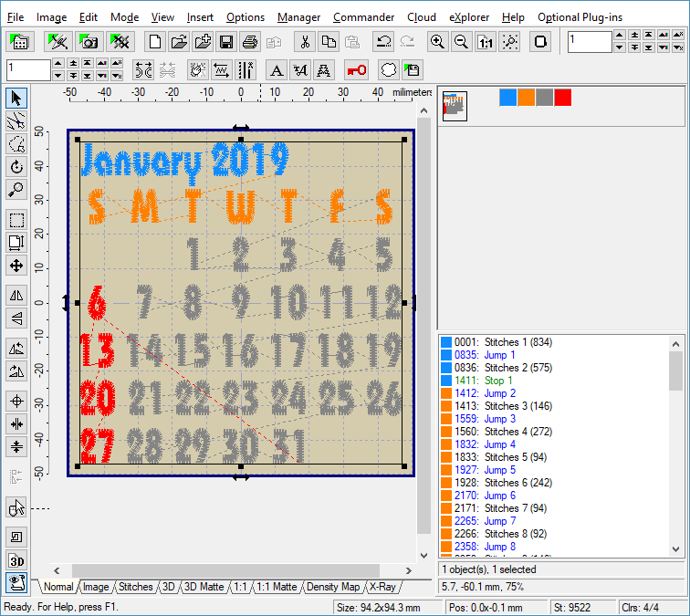Click the Save floppy disk icon
Screen dimensions: 690x616
(225, 42)
